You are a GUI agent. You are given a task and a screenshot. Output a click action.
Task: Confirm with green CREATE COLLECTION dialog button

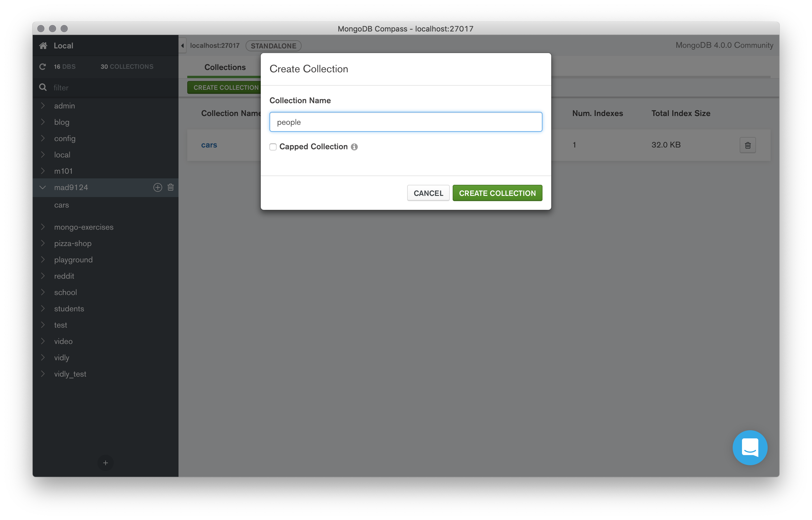(x=497, y=193)
